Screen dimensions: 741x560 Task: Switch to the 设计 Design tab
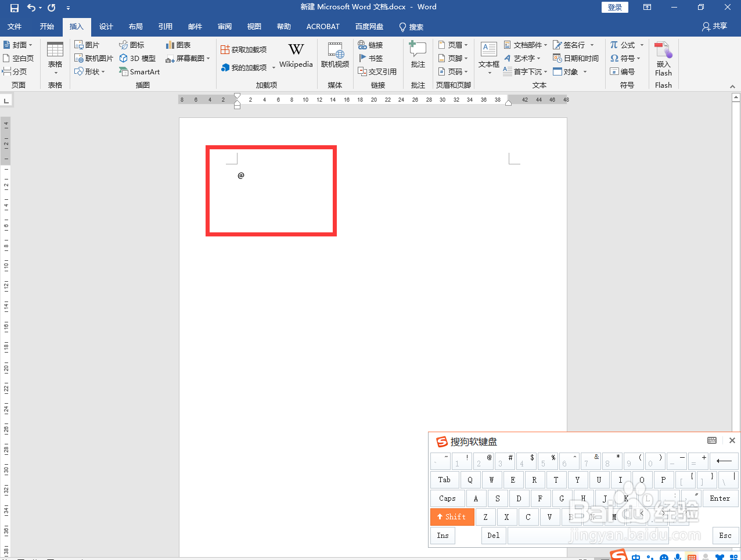[106, 26]
